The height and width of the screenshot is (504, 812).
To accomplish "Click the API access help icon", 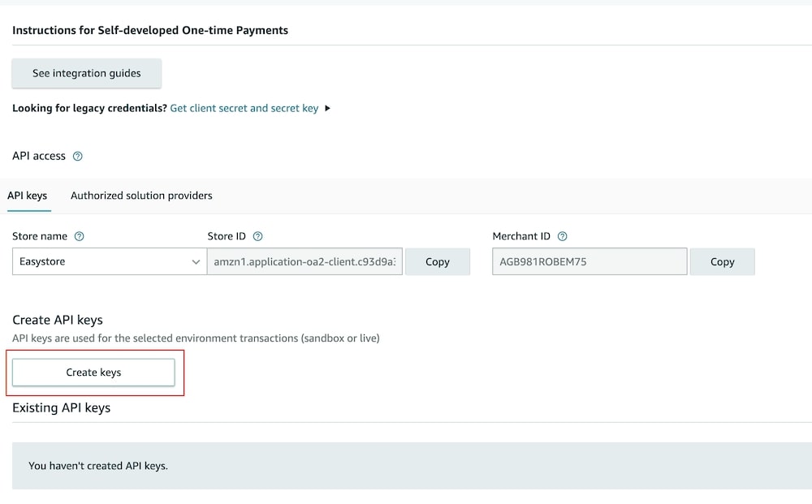I will 78,156.
